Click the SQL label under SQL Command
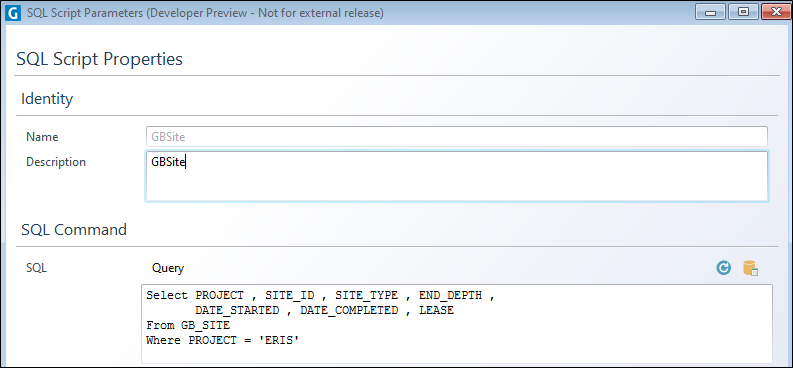 pos(36,268)
